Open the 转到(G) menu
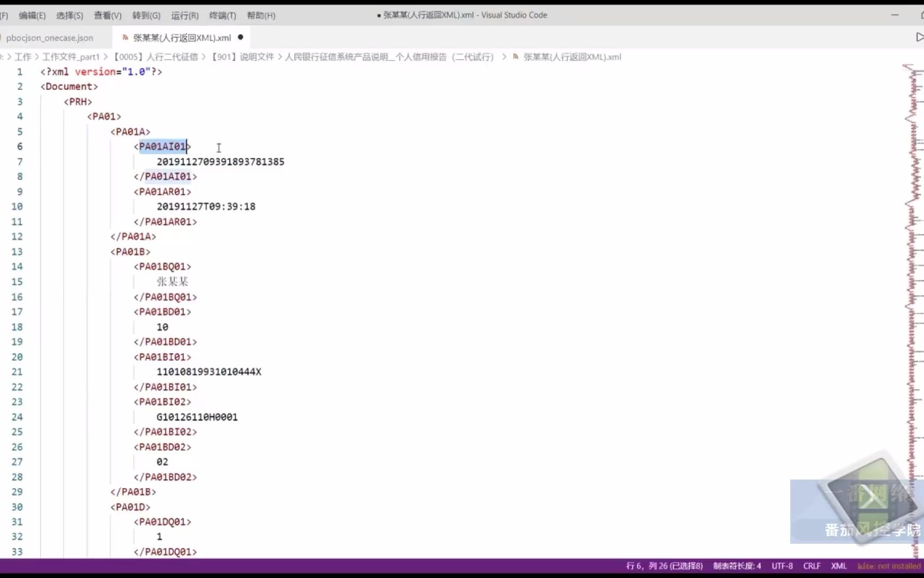 point(146,16)
